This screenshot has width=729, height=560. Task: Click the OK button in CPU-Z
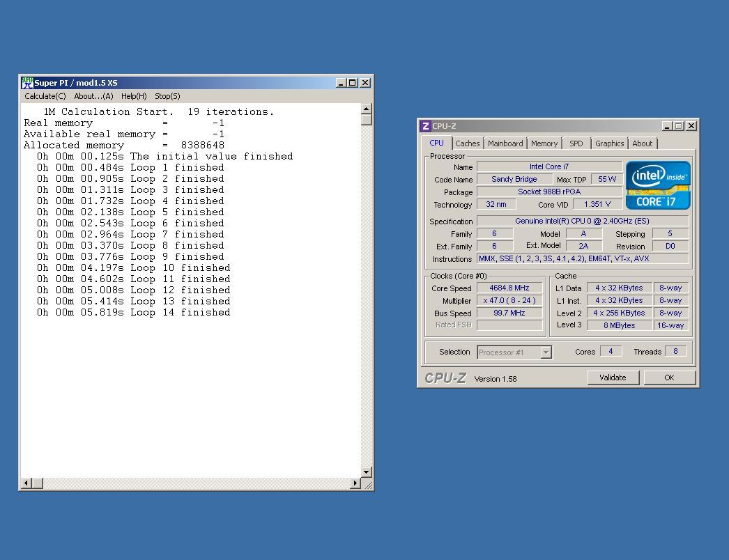(669, 378)
